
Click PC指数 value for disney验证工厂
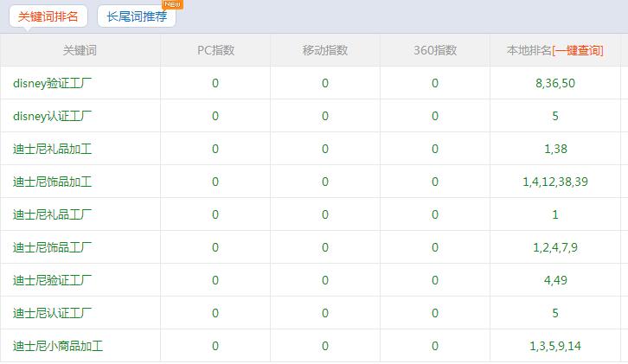tap(215, 83)
